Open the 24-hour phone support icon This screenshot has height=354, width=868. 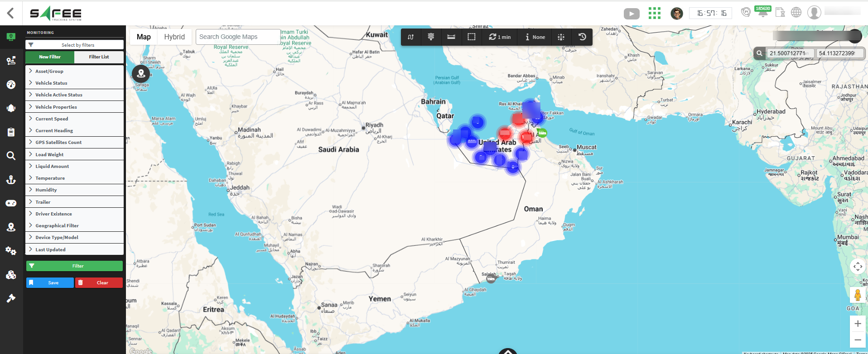[x=745, y=12]
